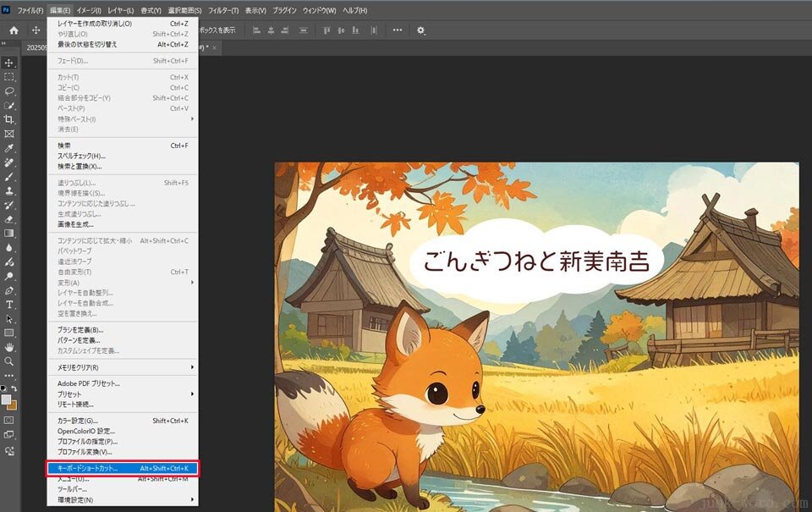Swap foreground and background colors
Screen dimensions: 812x512
coord(14,388)
